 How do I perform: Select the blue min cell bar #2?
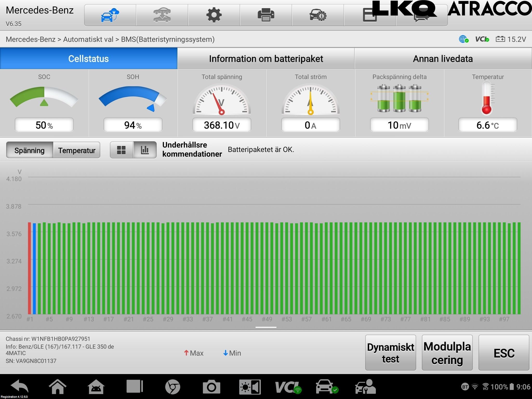[34, 269]
